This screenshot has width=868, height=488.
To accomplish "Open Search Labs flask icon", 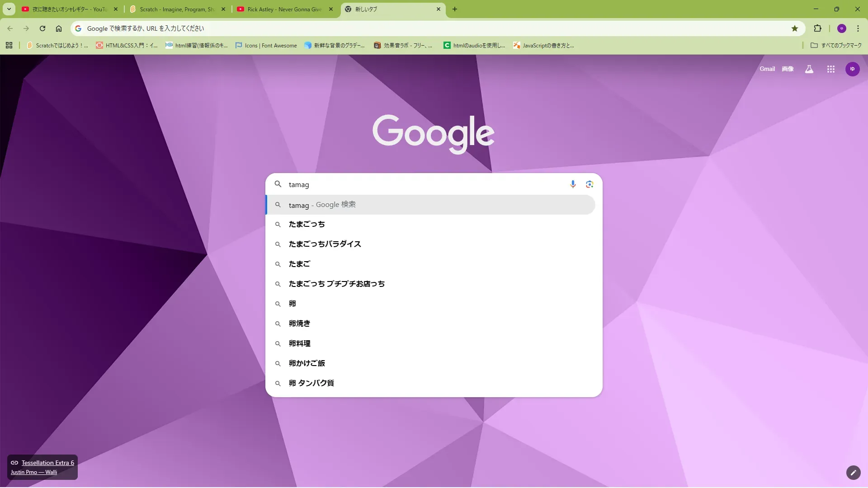I will (x=809, y=69).
